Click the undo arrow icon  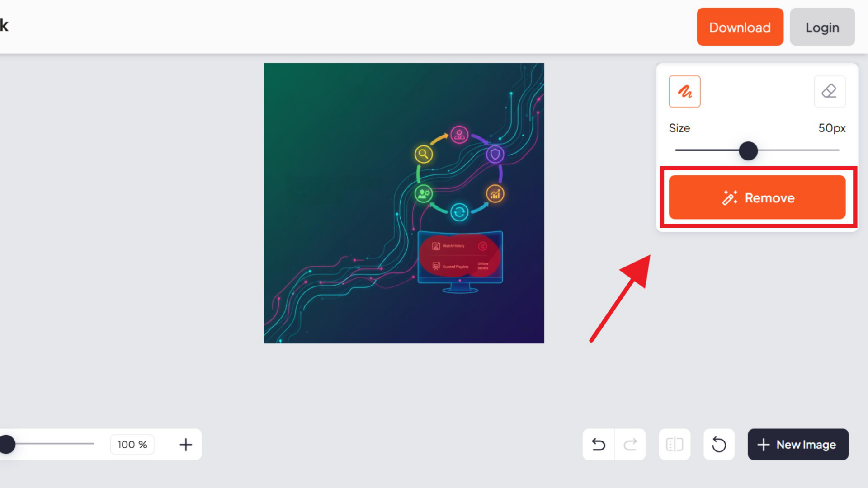(x=599, y=445)
